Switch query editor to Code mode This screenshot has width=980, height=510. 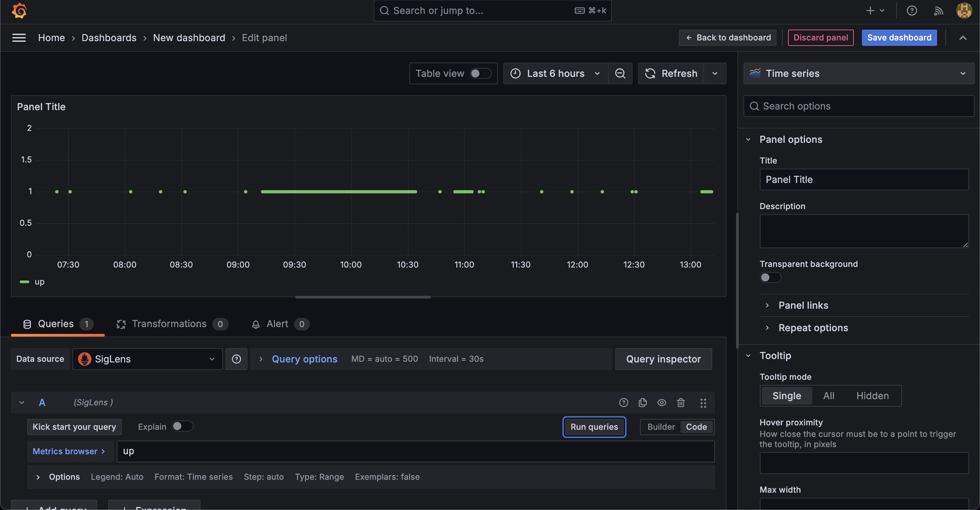pyautogui.click(x=696, y=427)
